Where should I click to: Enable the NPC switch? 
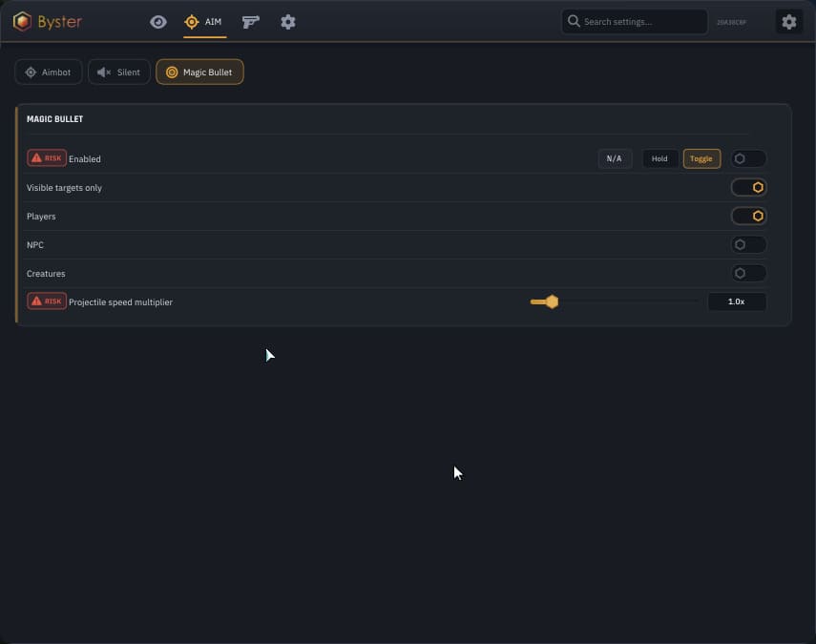pyautogui.click(x=748, y=244)
